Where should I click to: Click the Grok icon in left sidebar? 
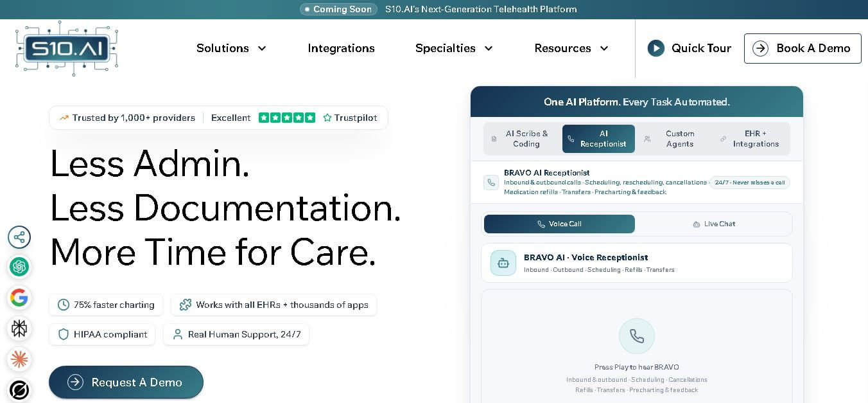[x=19, y=390]
